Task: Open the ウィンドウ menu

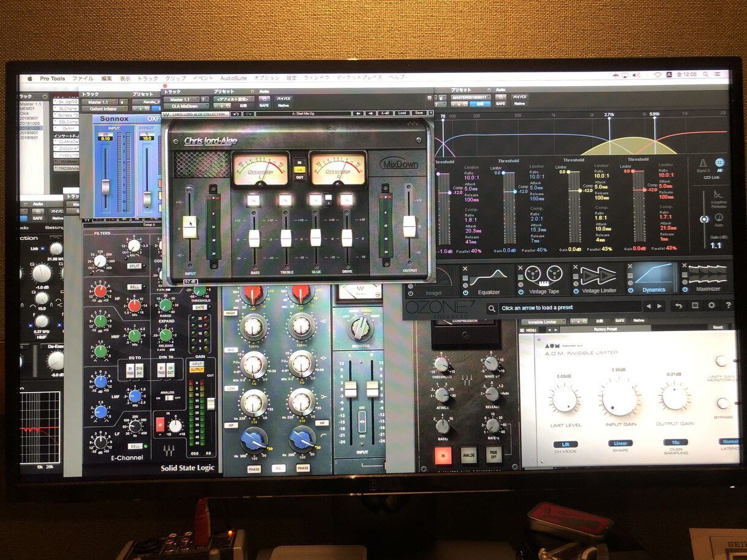Action: click(x=316, y=78)
